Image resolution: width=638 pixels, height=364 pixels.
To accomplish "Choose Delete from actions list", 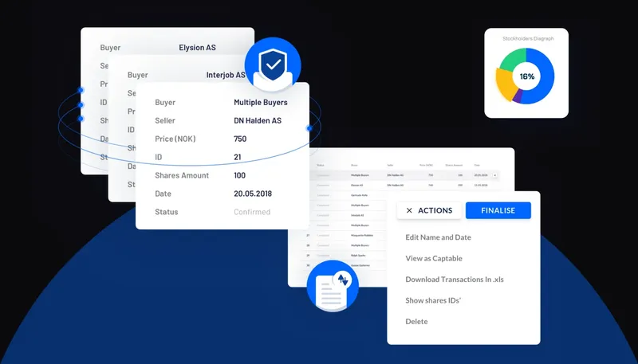I will tap(416, 321).
